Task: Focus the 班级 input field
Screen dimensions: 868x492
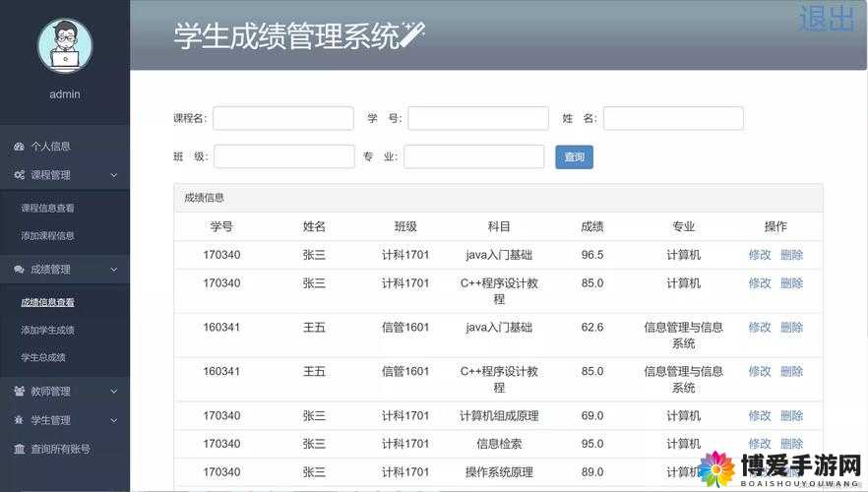Action: [x=284, y=156]
